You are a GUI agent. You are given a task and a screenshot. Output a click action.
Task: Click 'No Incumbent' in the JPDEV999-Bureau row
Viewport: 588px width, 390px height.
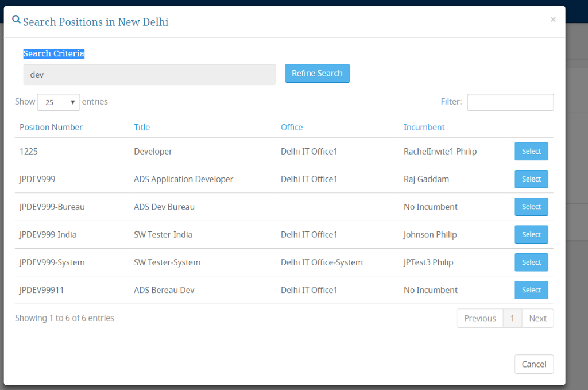tap(431, 207)
